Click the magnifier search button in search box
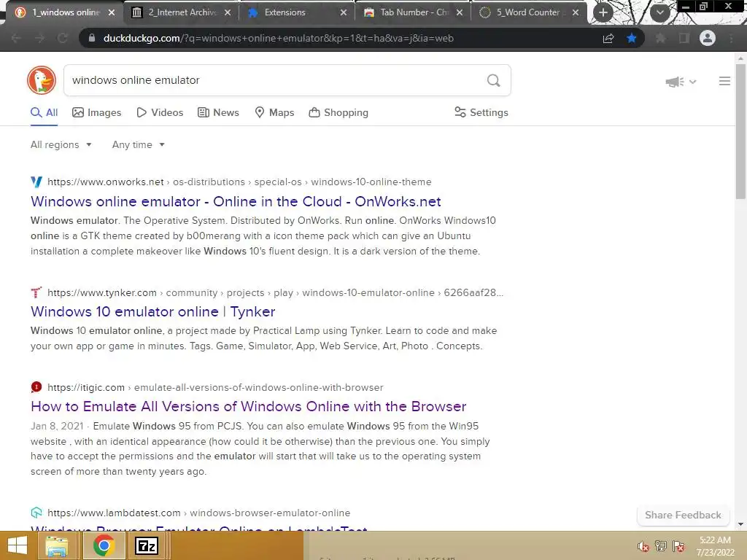747x560 pixels. click(494, 80)
